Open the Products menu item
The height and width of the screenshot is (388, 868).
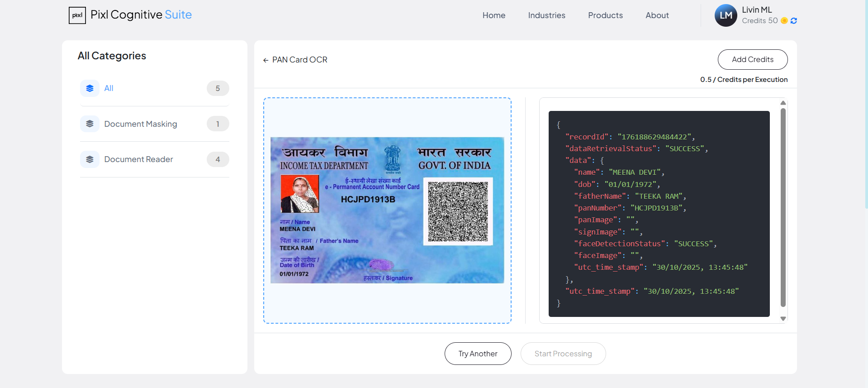606,15
